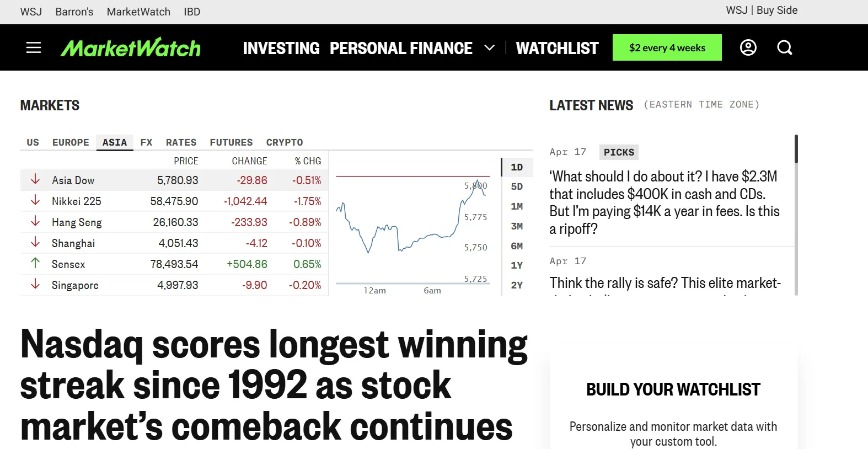Open the Watchlist navigation link
Screen dimensions: 868x449
(557, 48)
